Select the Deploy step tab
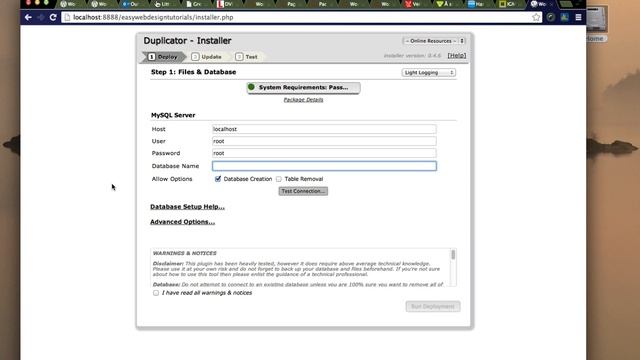This screenshot has width=640, height=360. tap(163, 57)
